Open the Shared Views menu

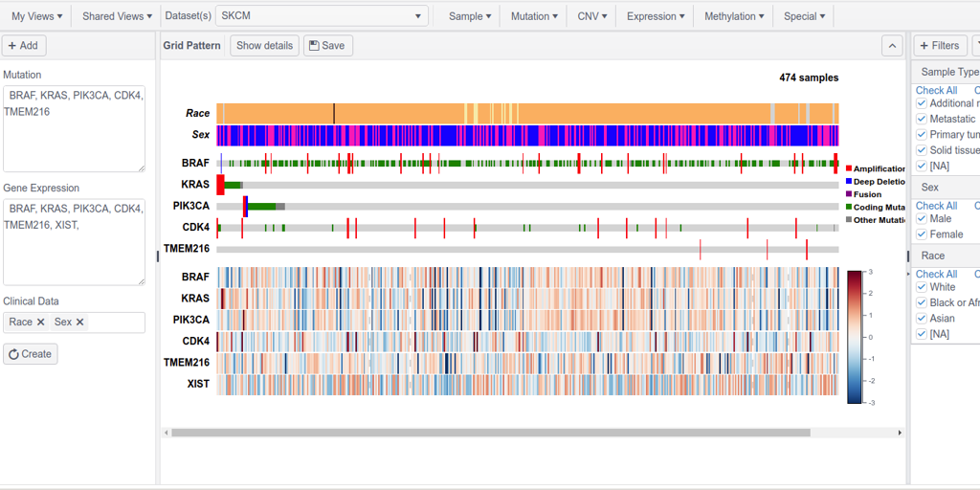click(x=117, y=16)
